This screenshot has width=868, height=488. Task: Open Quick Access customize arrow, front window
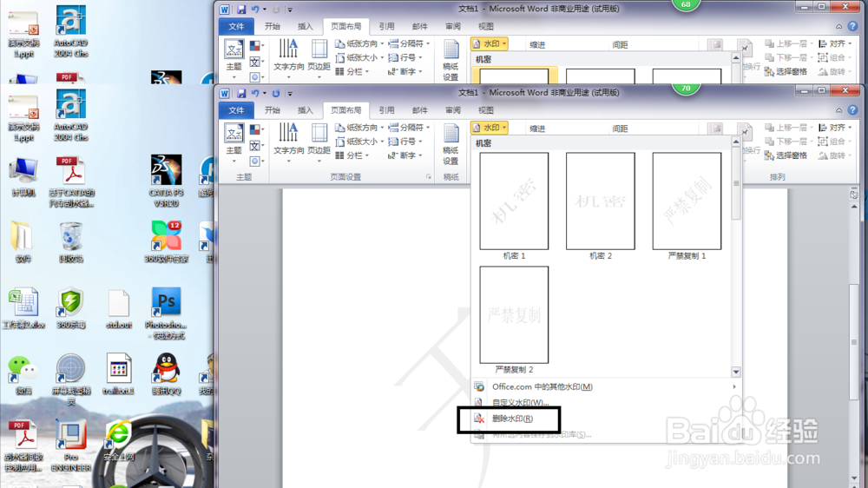point(290,94)
